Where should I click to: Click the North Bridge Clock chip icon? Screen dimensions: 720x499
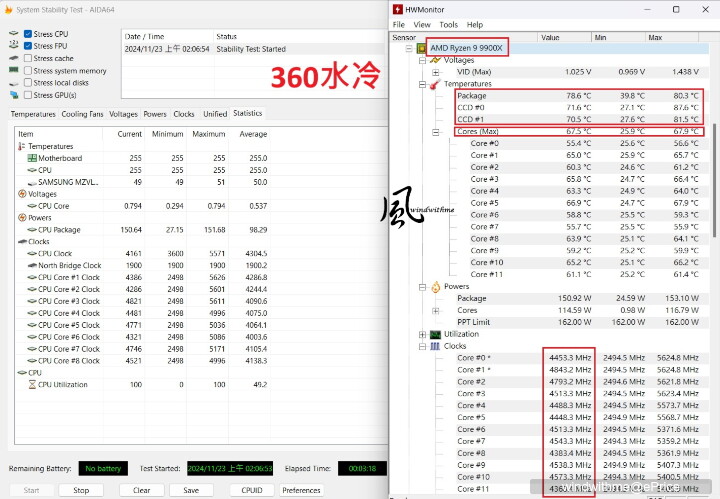[32, 265]
